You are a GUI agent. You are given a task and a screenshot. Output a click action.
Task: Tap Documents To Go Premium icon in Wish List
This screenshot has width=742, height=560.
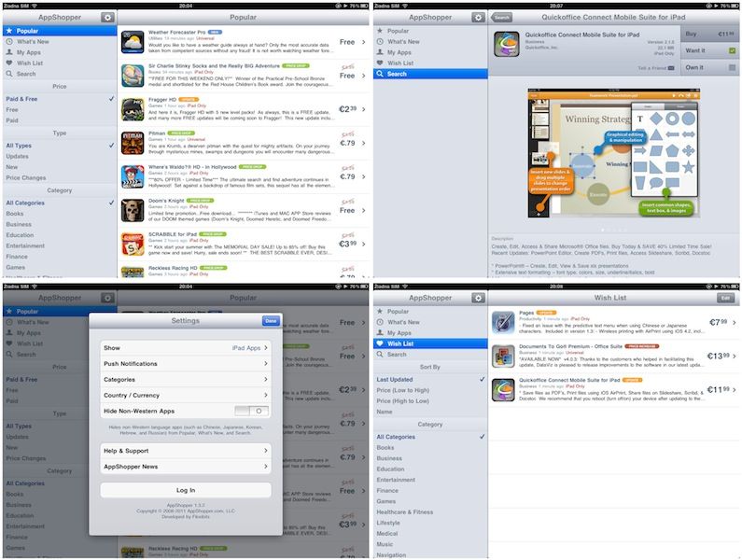point(503,356)
